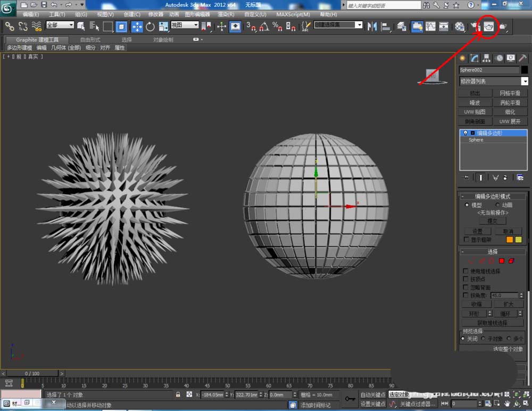Viewport: 532px width, 411px height.
Task: Activate the Rotate tool in toolbar
Action: (150, 26)
